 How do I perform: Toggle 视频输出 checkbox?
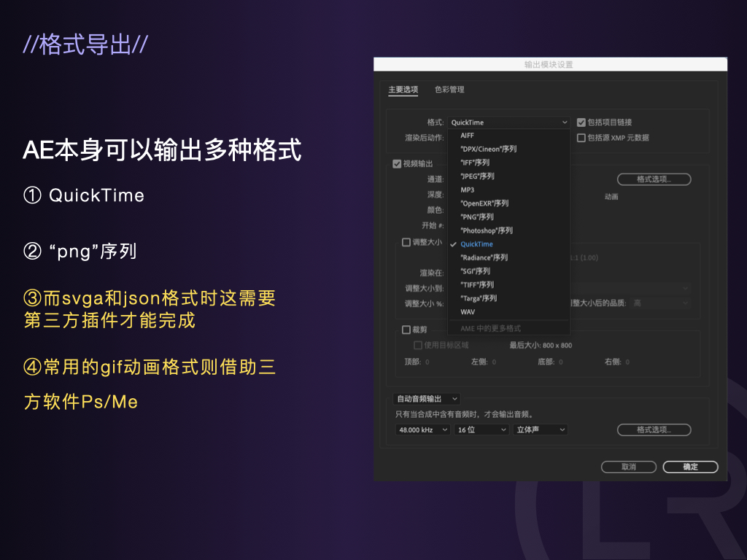[x=397, y=164]
